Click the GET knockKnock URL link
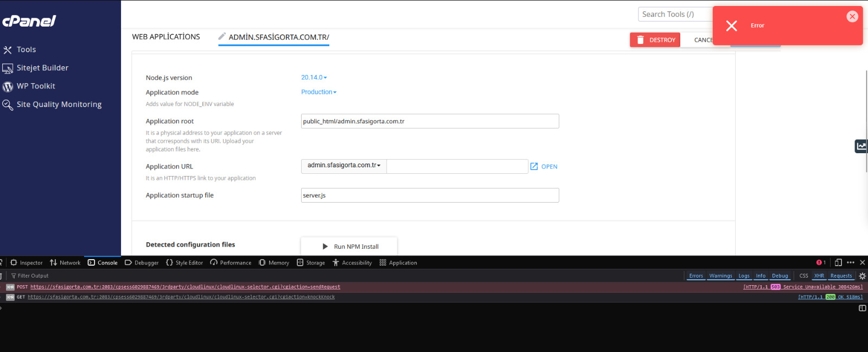Image resolution: width=868 pixels, height=352 pixels. 181,297
